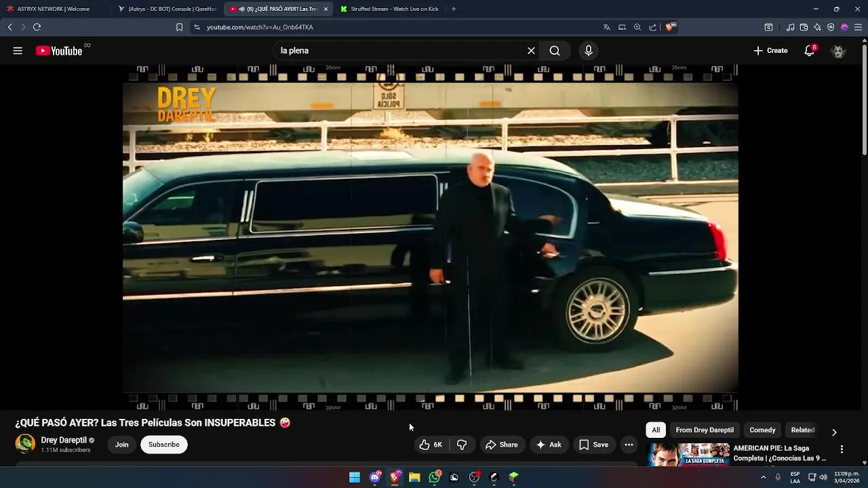The width and height of the screenshot is (868, 488).
Task: Open Brave VPN shield icon
Action: tap(831, 27)
